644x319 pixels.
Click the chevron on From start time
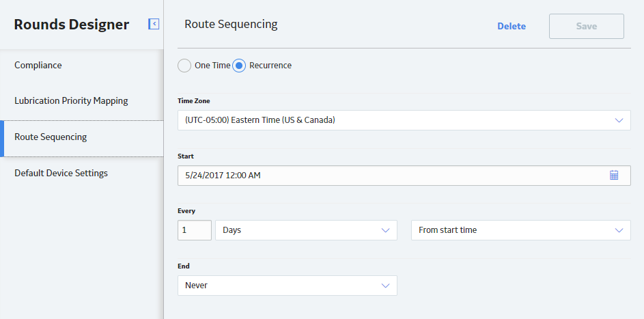(619, 230)
